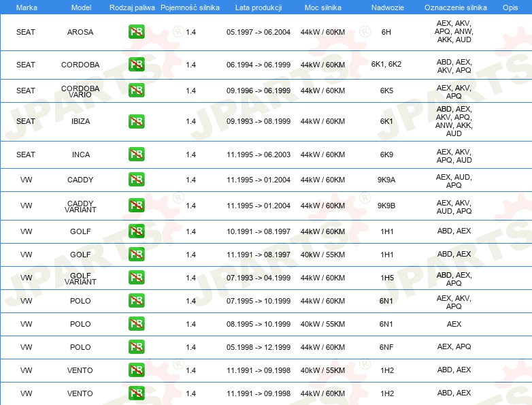
Task: Click the fuel icon in the VW GOLF 10.1991 row
Action: tap(136, 231)
